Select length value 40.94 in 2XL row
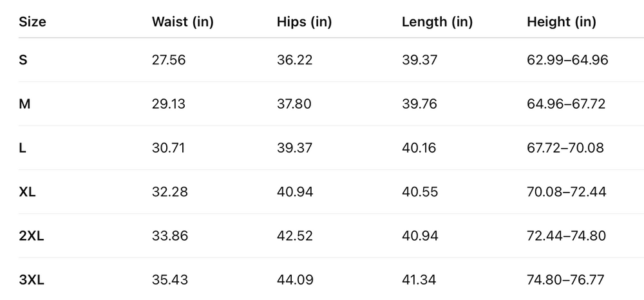The image size is (644, 300). coord(419,236)
